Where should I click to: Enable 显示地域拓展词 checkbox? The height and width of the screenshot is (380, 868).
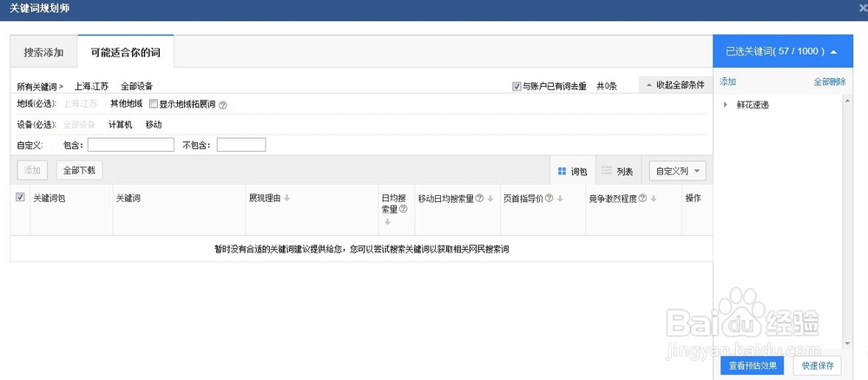pyautogui.click(x=154, y=104)
